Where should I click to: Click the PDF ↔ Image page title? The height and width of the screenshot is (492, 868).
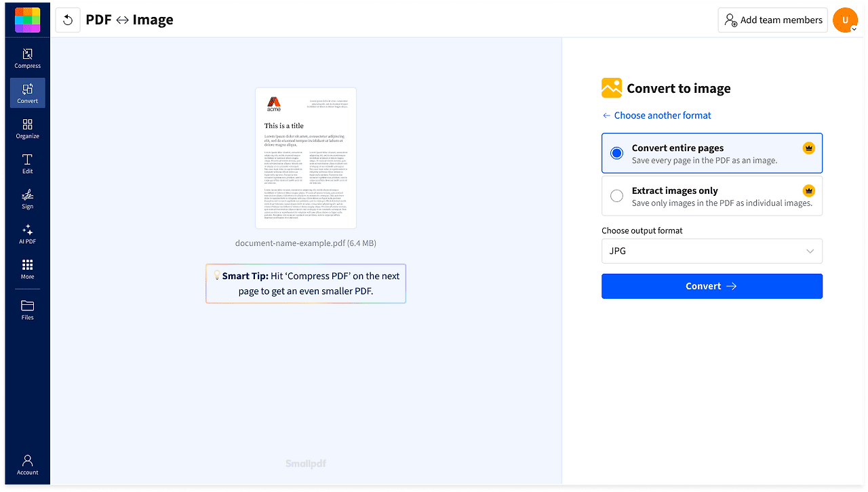pyautogui.click(x=130, y=20)
